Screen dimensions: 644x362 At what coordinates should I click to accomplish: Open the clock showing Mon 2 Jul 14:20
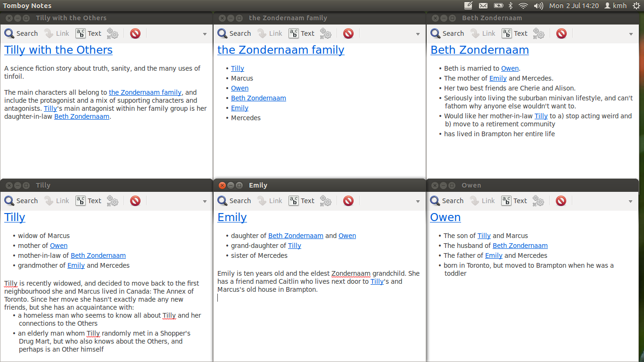click(574, 6)
